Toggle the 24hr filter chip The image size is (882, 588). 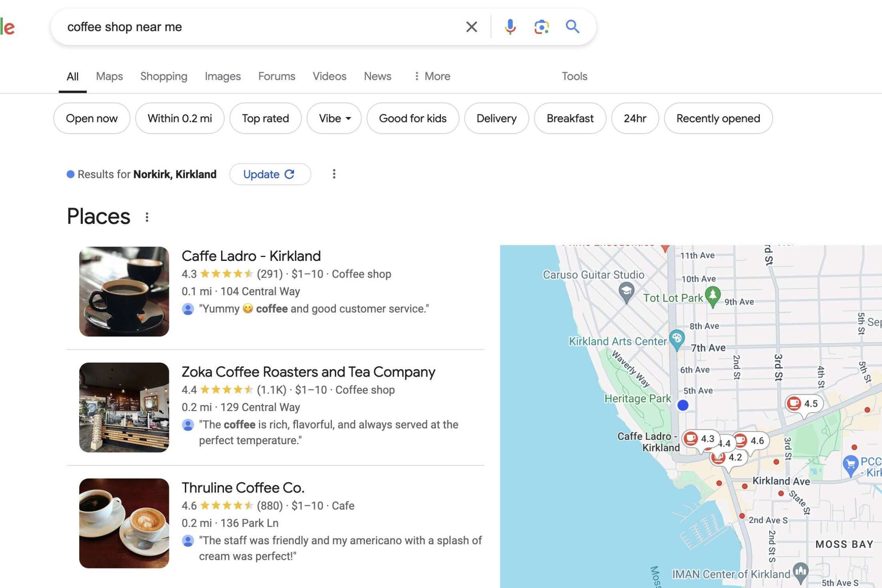635,118
